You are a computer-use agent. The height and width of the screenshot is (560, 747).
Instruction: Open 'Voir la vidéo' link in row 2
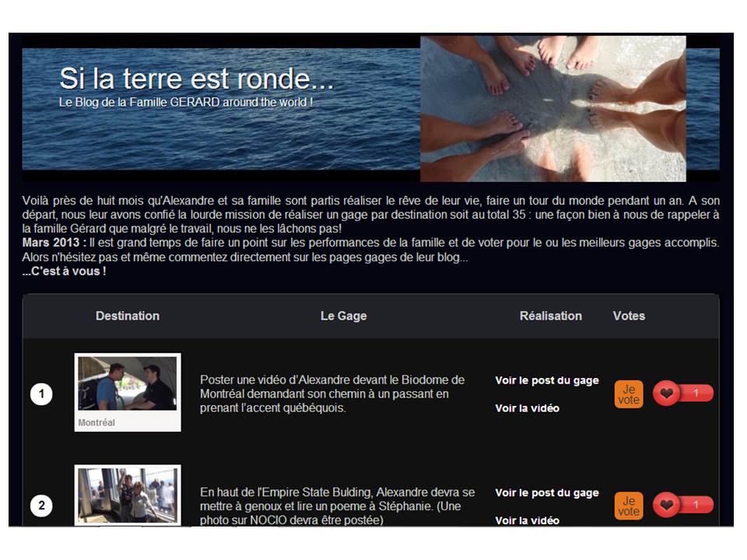pyautogui.click(x=527, y=520)
